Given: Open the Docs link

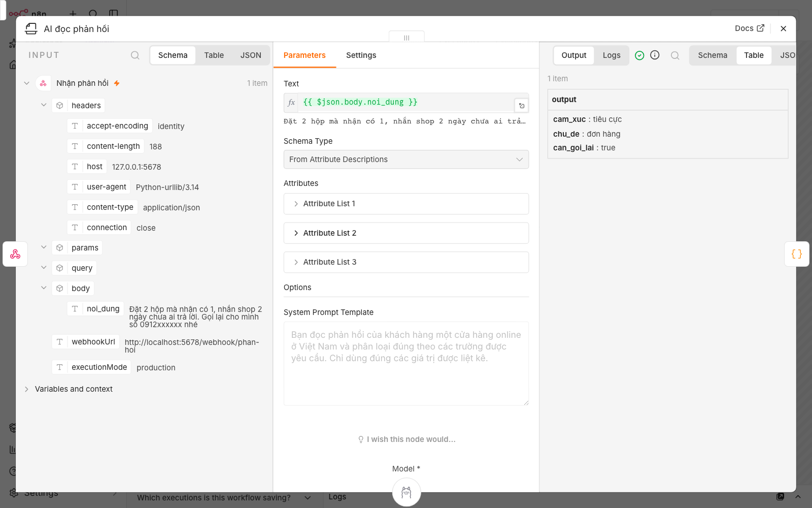Looking at the screenshot, I should point(750,28).
